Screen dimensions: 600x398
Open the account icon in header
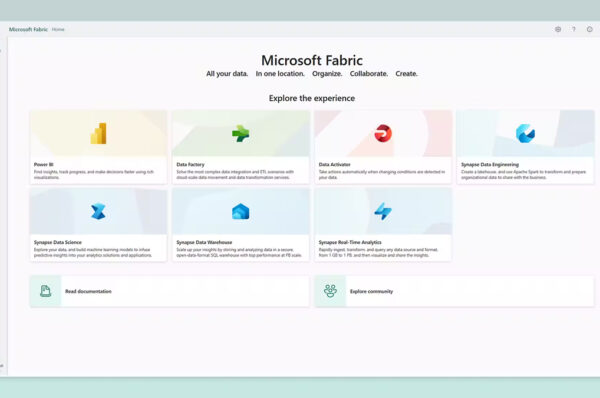pyautogui.click(x=590, y=29)
